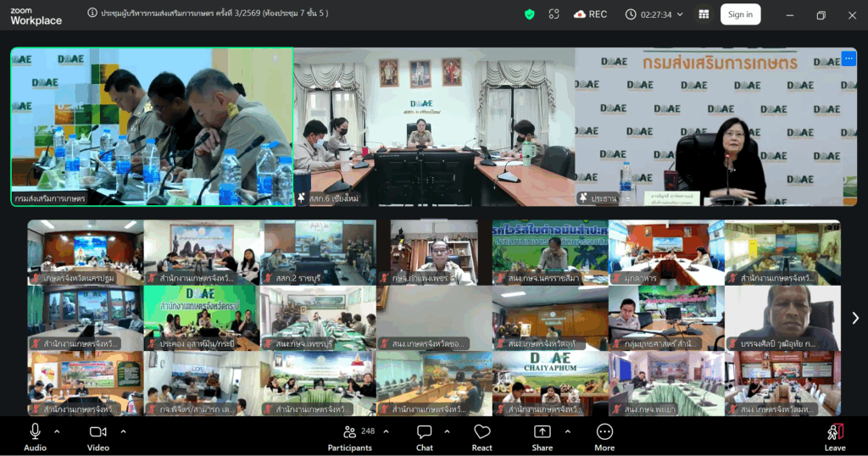Open the React emoji menu
Screen dimensions: 868x456
click(x=482, y=437)
